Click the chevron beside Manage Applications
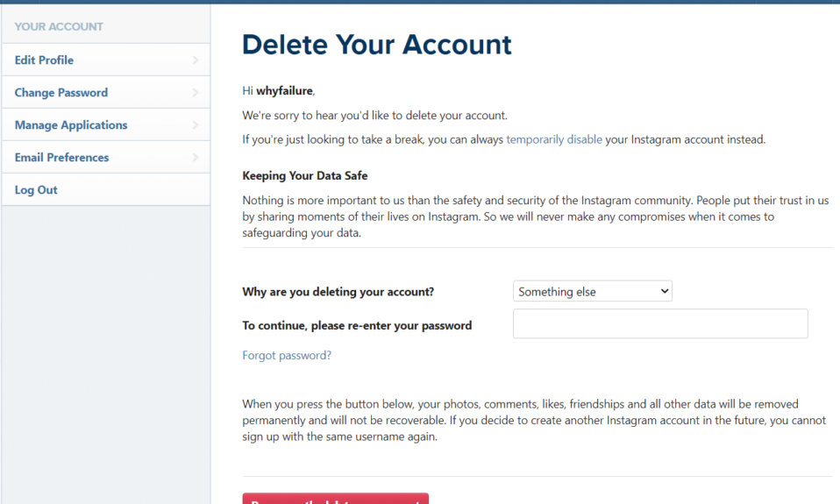The width and height of the screenshot is (840, 504). pos(195,125)
